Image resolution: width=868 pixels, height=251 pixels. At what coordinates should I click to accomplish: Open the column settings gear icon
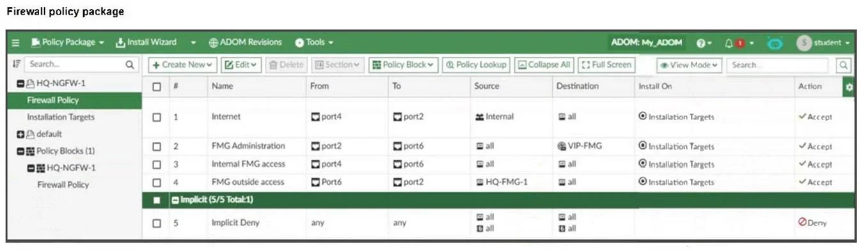(849, 87)
